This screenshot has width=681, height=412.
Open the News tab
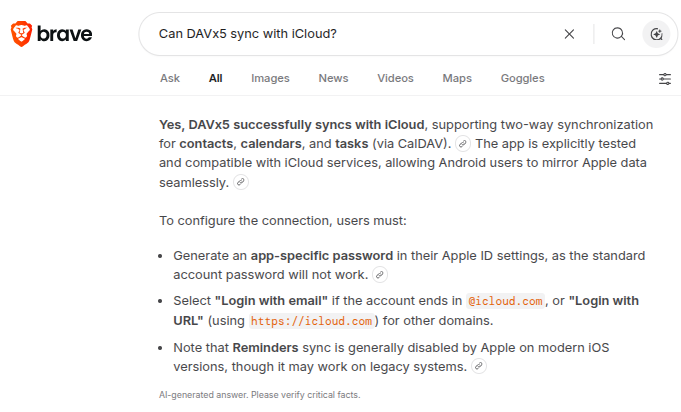click(x=333, y=78)
